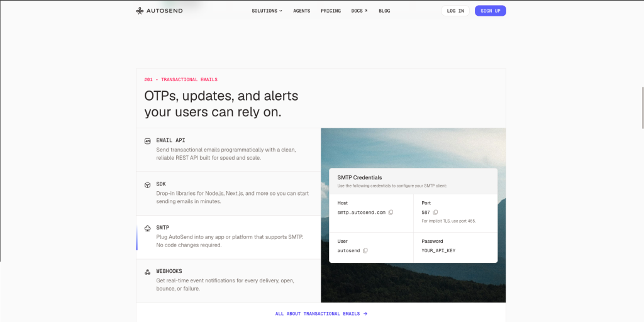Click the OTPs, updates, and alerts heading
This screenshot has height=322, width=644.
click(221, 104)
